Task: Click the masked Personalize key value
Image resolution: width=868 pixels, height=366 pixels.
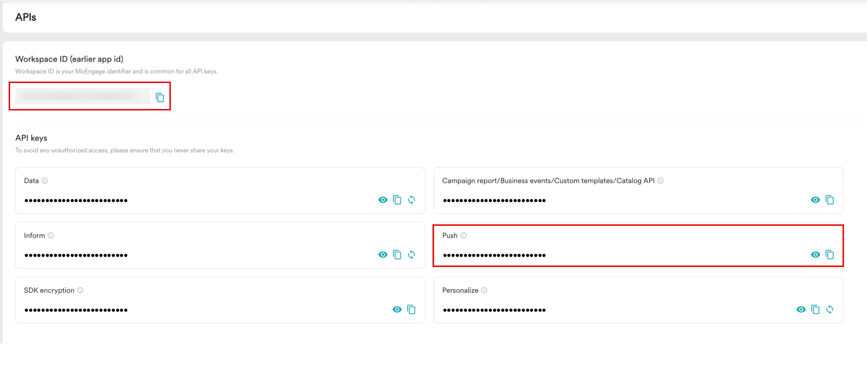Action: pos(494,310)
